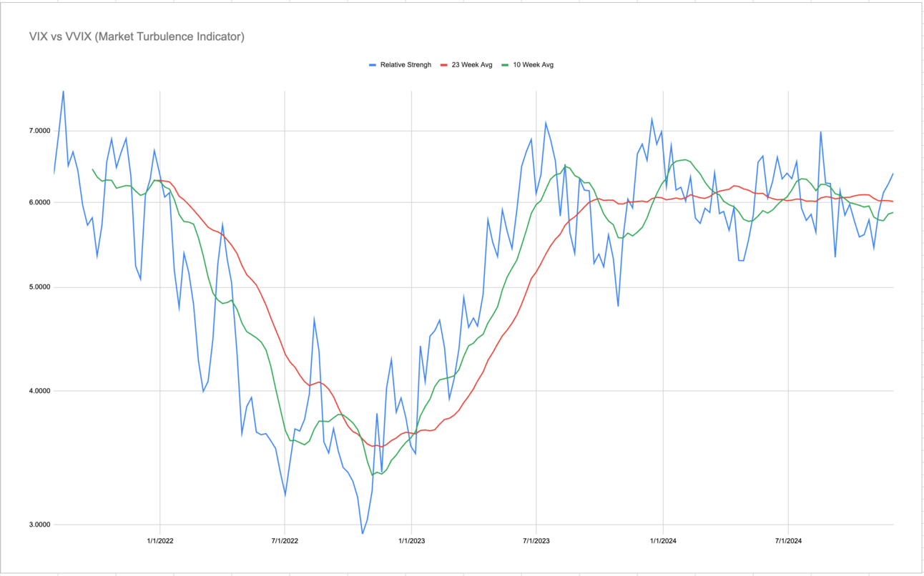Select the 7/1/2024 date axis label
The height and width of the screenshot is (576, 924).
pyautogui.click(x=788, y=541)
